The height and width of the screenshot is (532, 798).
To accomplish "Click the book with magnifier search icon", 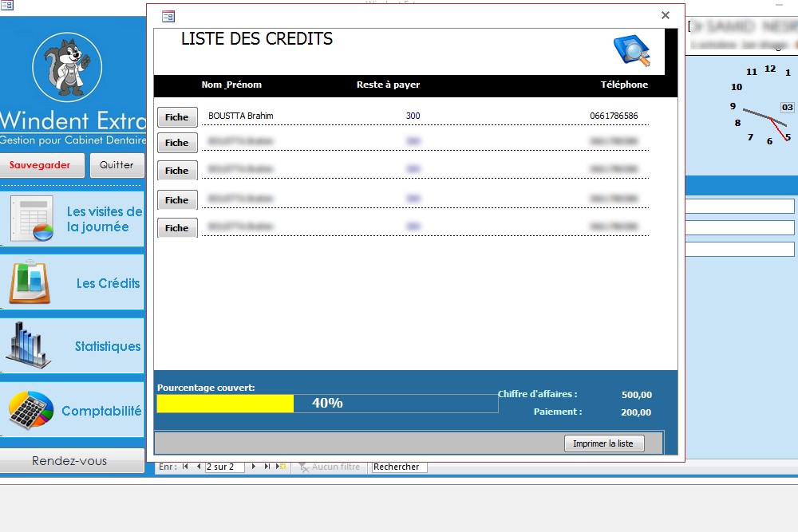I will 631,50.
